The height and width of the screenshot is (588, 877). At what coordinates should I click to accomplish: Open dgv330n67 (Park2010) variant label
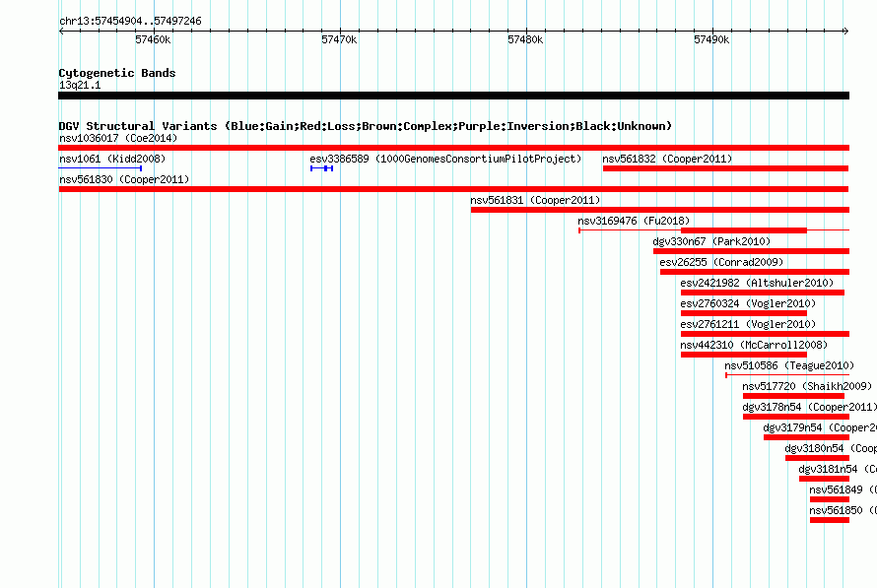pyautogui.click(x=711, y=241)
